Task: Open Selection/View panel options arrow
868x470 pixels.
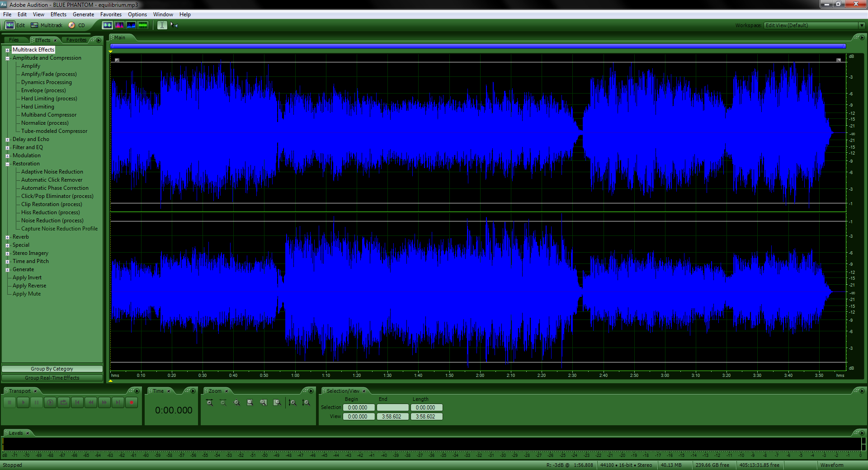Action: pyautogui.click(x=862, y=391)
